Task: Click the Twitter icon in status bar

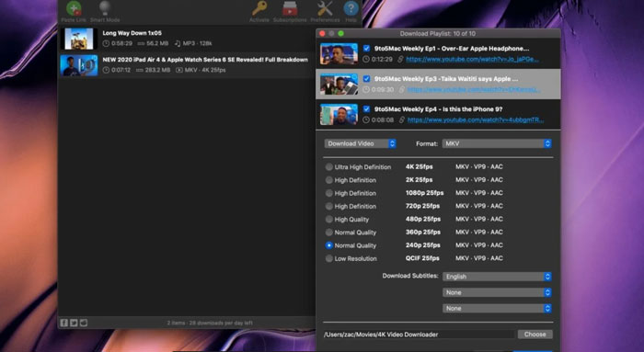Action: click(x=74, y=323)
